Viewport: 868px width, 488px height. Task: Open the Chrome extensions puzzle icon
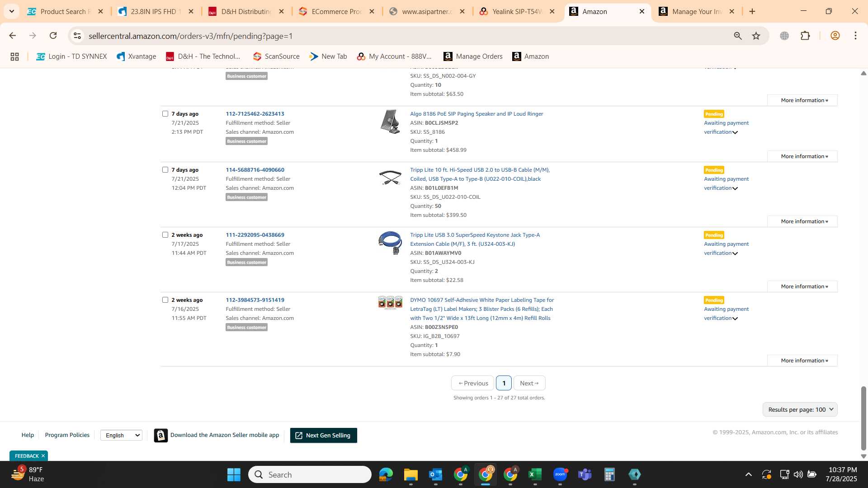point(805,36)
